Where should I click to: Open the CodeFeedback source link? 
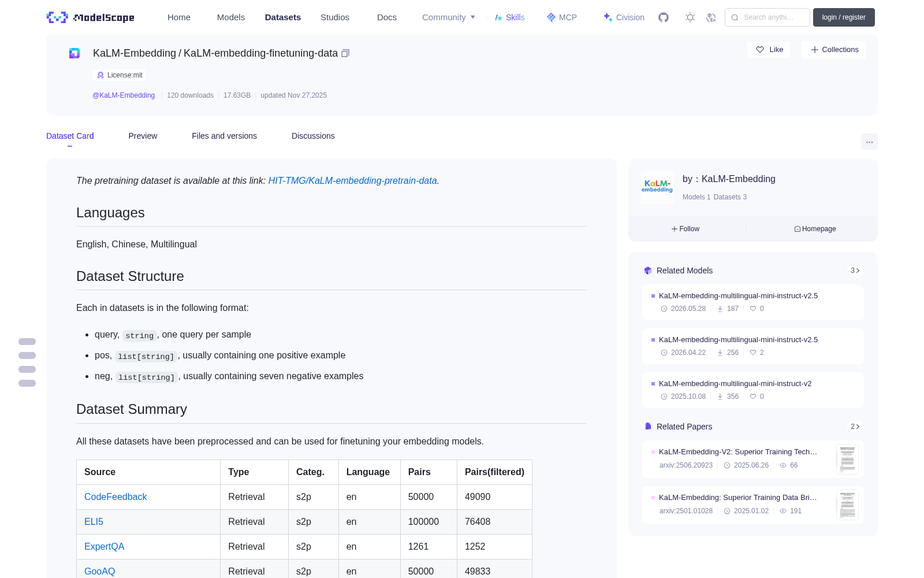(115, 497)
